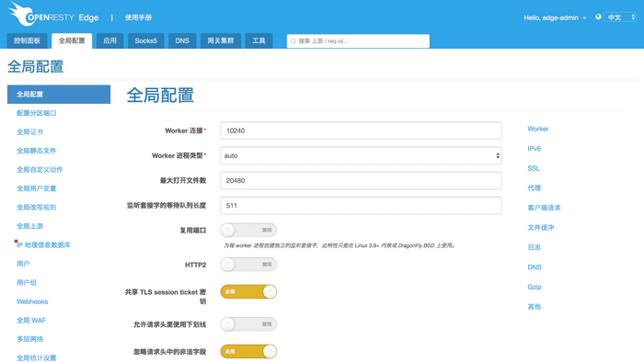
Task: Click the search magnifier icon
Action: coord(293,41)
